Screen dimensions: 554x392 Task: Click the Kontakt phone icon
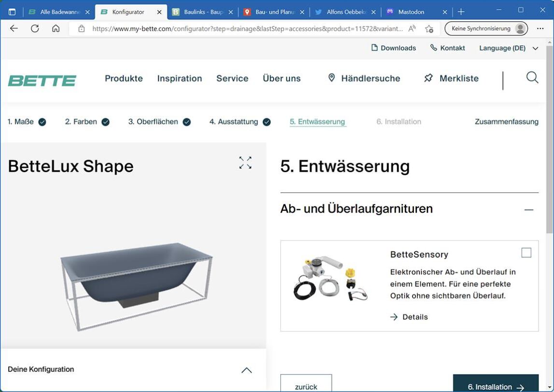point(433,48)
